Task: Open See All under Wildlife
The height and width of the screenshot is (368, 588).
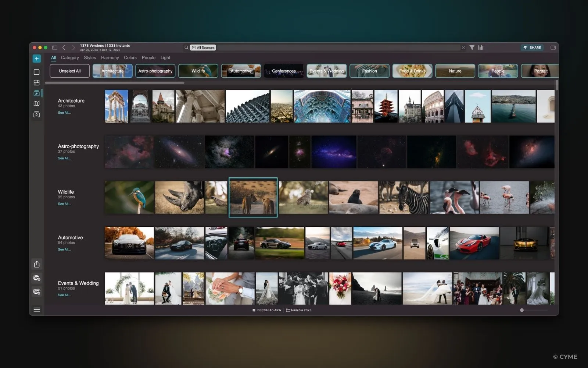Action: tap(64, 204)
